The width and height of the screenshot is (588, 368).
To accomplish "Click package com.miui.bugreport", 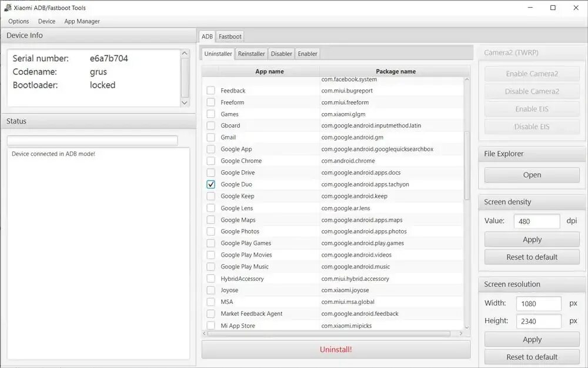I will [347, 91].
